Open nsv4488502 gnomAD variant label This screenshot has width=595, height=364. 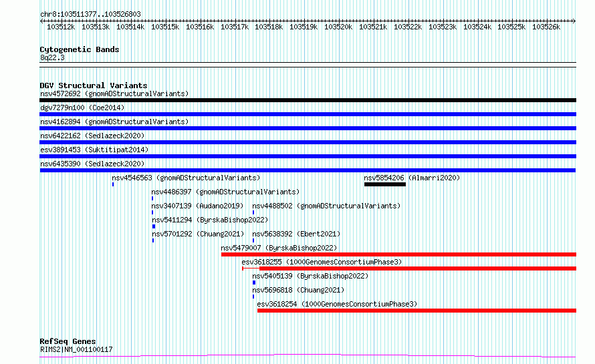coord(326,206)
